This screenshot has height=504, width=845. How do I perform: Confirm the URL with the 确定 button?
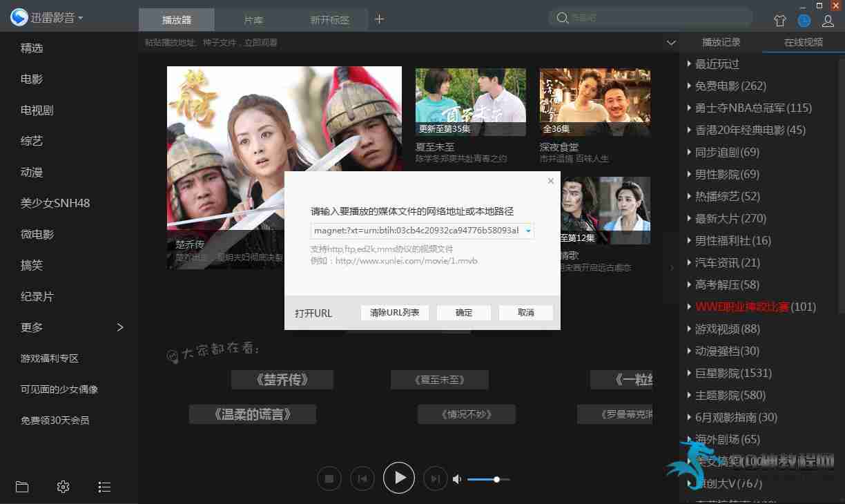464,313
